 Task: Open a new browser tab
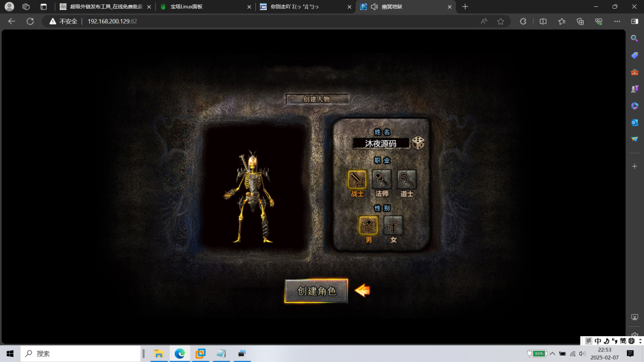465,7
